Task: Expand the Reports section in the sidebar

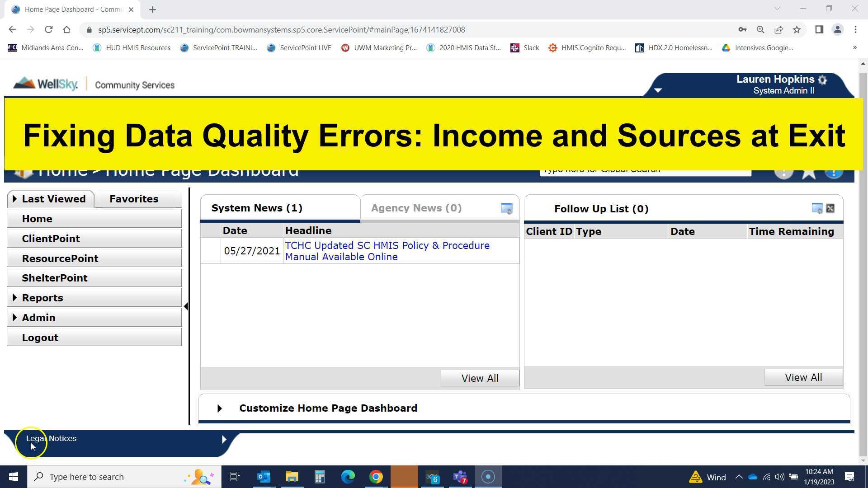Action: (42, 298)
